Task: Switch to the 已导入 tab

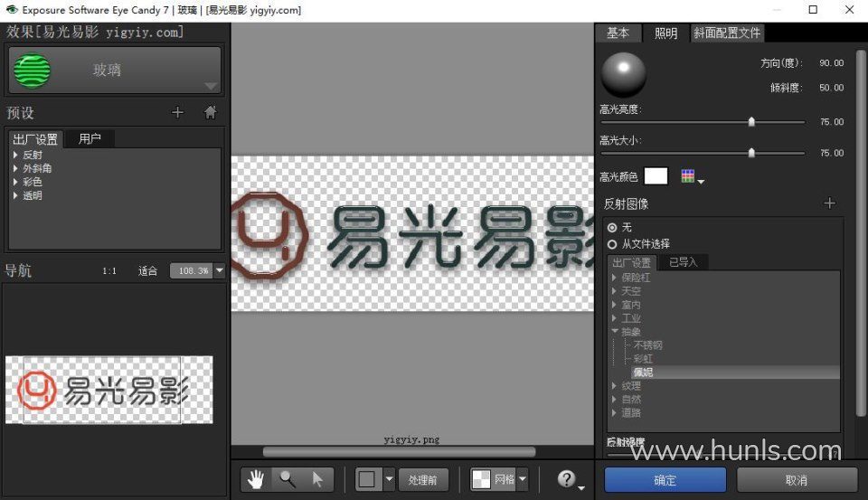Action: point(684,262)
